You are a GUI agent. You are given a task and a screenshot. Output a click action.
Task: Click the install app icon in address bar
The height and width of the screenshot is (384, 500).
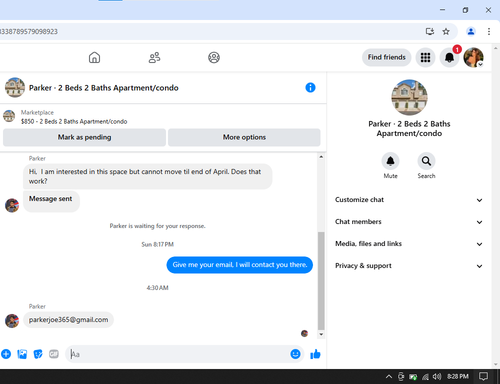pos(430,31)
